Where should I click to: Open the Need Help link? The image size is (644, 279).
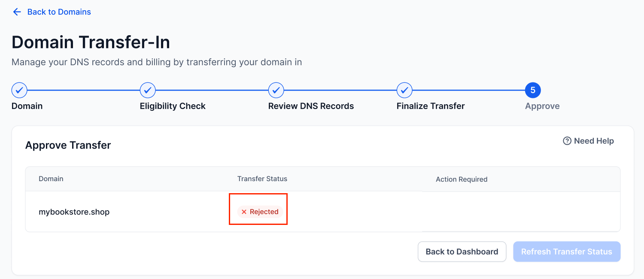click(x=589, y=141)
